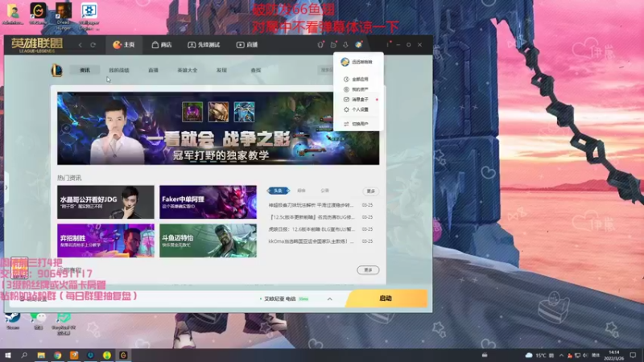Viewport: 644px width, 362px height.
Task: Select the 直播 sub-tab under the logo
Action: (x=153, y=70)
